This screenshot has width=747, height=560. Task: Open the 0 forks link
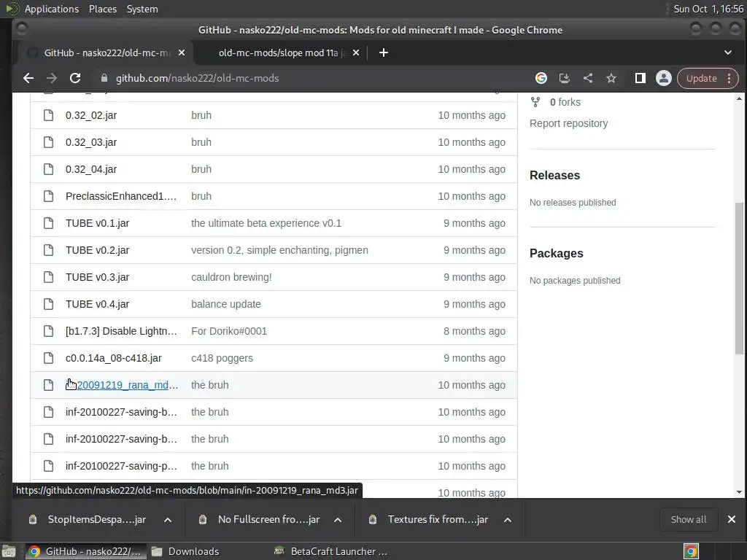[x=565, y=102]
